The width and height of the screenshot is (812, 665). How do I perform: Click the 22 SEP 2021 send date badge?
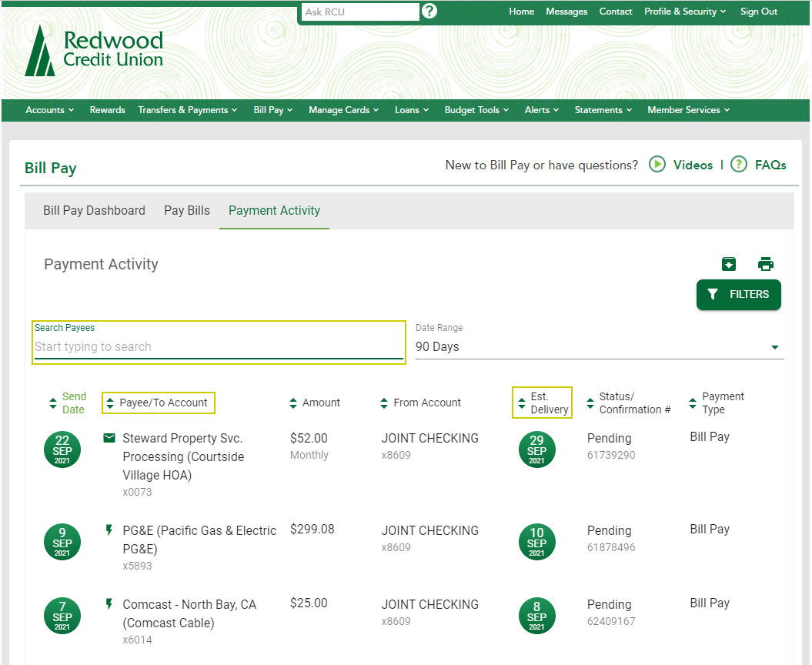point(62,449)
